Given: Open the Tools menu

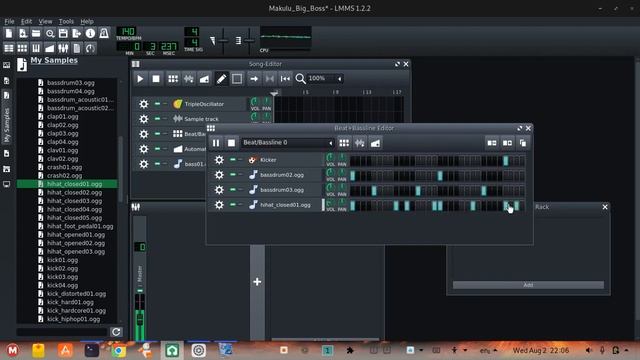Looking at the screenshot, I should tap(66, 21).
